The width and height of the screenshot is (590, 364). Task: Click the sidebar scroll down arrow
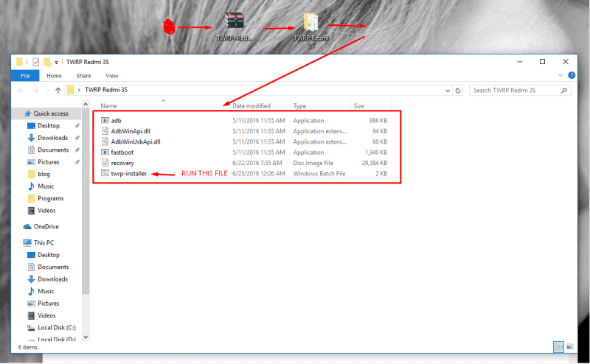coord(86,337)
